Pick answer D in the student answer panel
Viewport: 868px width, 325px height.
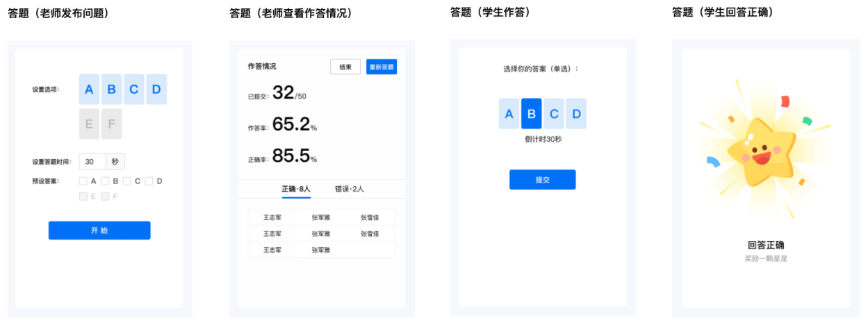[576, 114]
